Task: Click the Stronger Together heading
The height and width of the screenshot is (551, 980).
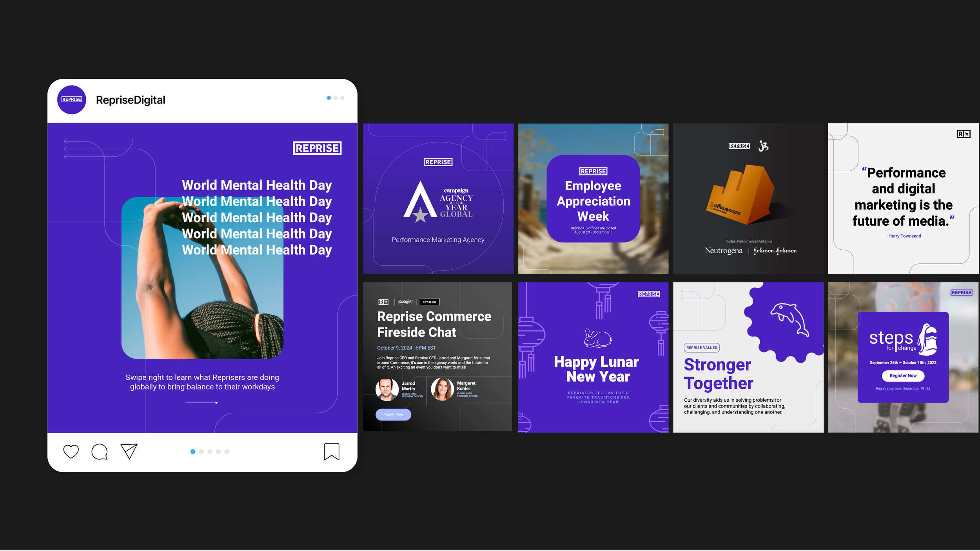Action: coord(718,374)
